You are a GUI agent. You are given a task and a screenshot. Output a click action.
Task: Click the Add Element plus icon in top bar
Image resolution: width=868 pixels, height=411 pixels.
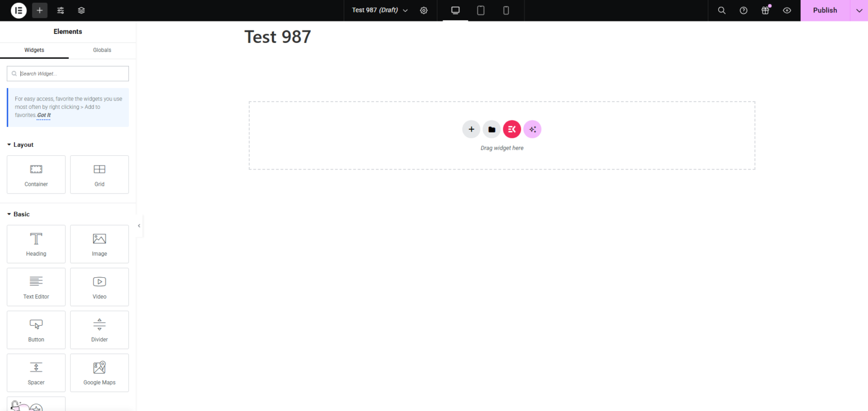point(40,10)
